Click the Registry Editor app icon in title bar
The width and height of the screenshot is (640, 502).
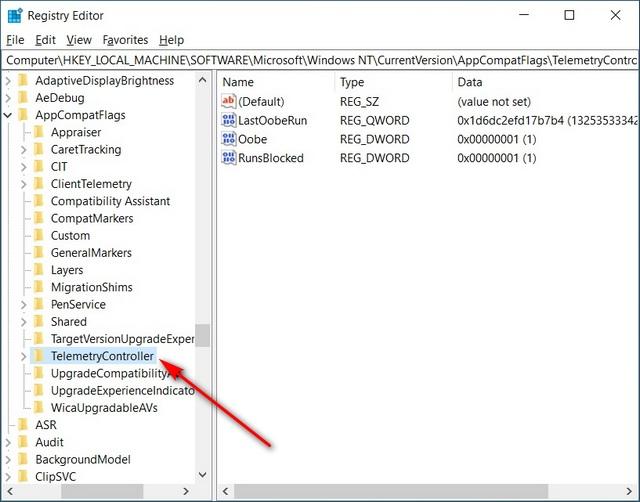pos(15,16)
